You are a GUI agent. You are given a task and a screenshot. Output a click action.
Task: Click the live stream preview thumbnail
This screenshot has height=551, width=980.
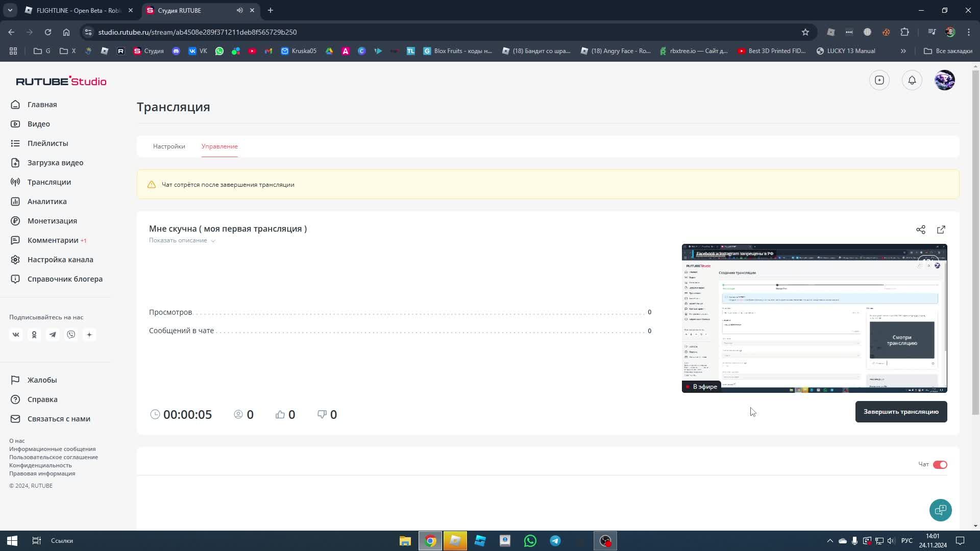[x=815, y=318]
